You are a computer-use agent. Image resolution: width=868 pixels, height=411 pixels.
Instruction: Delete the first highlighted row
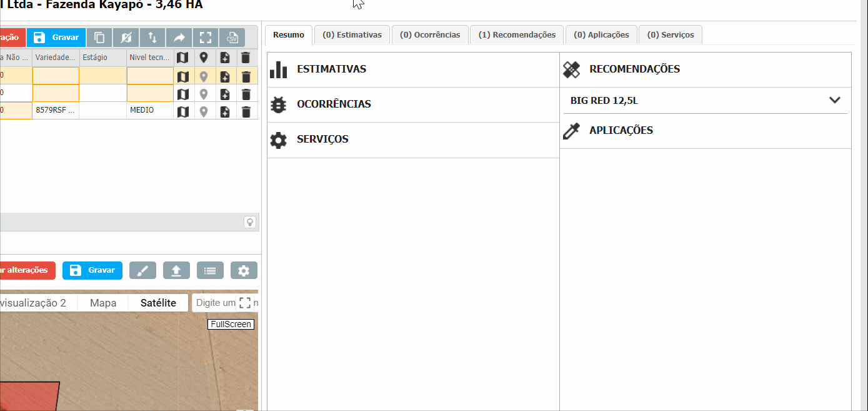[x=246, y=77]
